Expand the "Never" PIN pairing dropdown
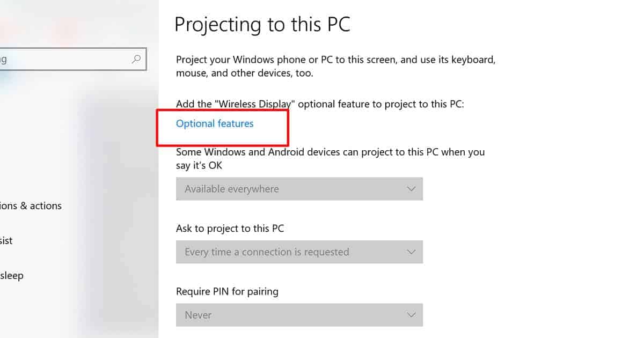This screenshot has height=338, width=644. [299, 315]
